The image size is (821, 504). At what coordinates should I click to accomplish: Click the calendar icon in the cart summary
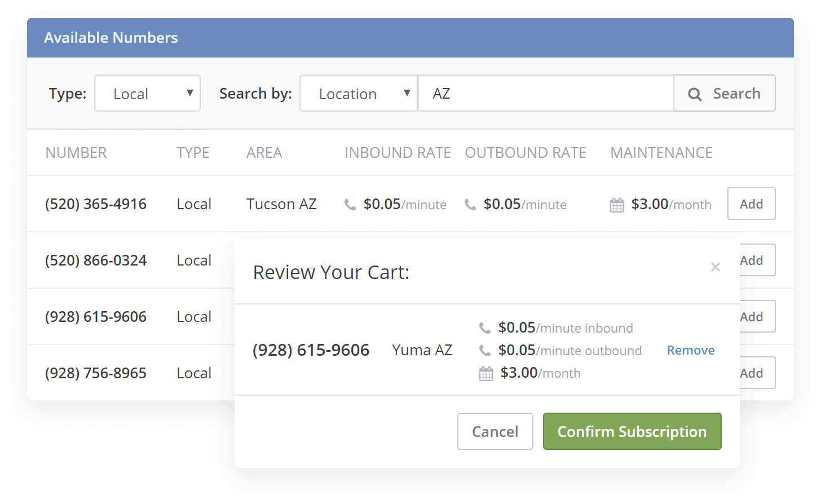pyautogui.click(x=485, y=373)
